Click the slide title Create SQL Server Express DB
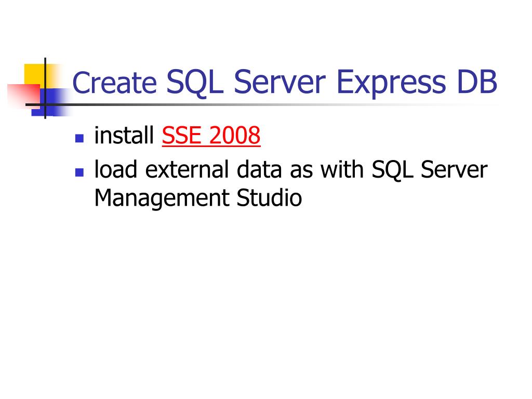 coord(285,83)
